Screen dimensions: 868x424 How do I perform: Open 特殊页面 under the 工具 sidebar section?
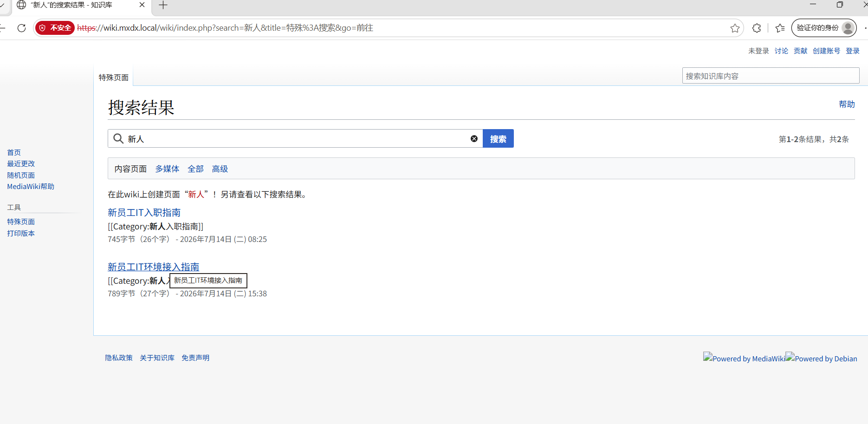point(21,222)
